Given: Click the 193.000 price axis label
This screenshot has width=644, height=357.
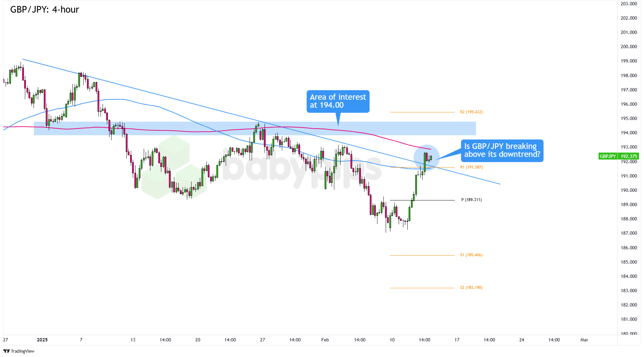Looking at the screenshot, I should click(x=629, y=147).
